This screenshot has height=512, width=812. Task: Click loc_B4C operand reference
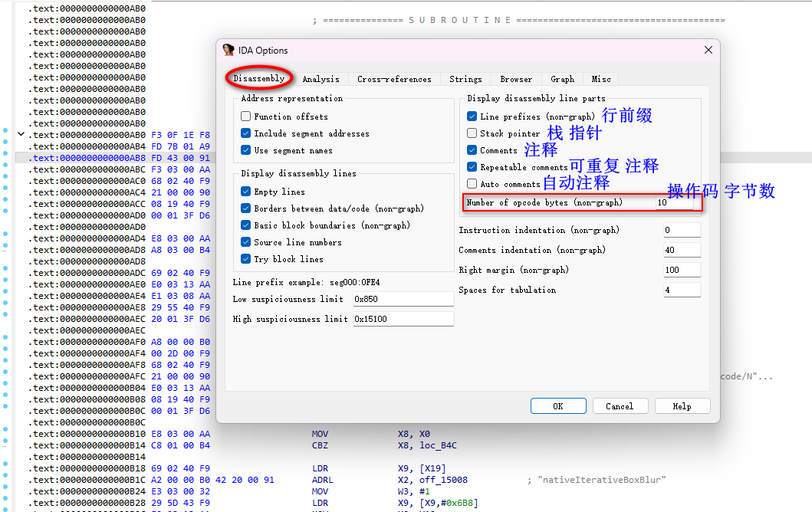coord(438,445)
